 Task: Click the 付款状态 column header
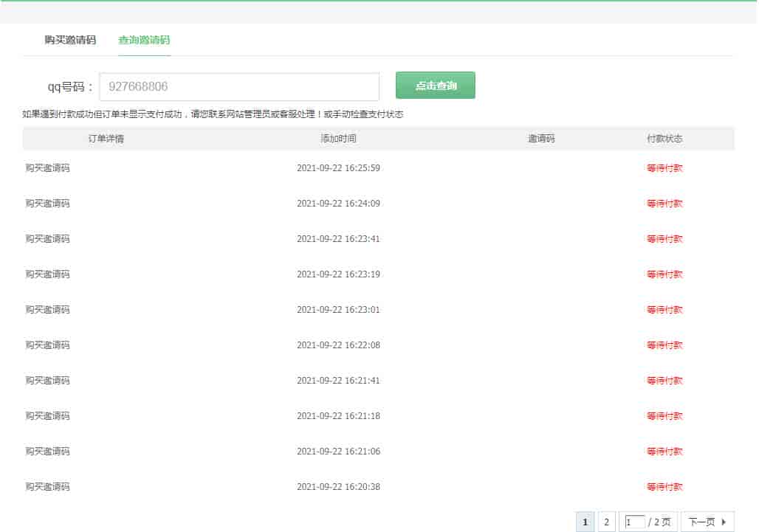pyautogui.click(x=664, y=139)
